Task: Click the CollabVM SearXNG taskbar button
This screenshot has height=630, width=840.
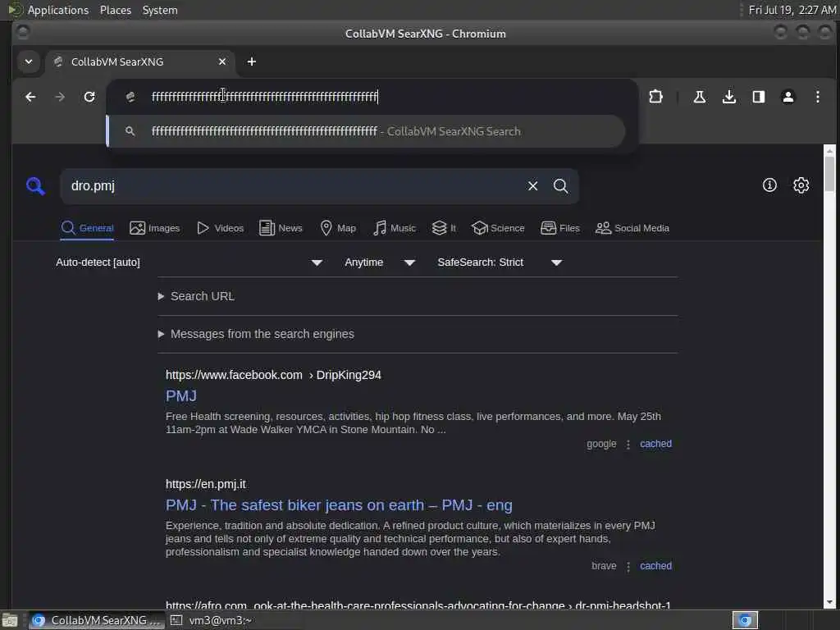Action: pyautogui.click(x=97, y=620)
